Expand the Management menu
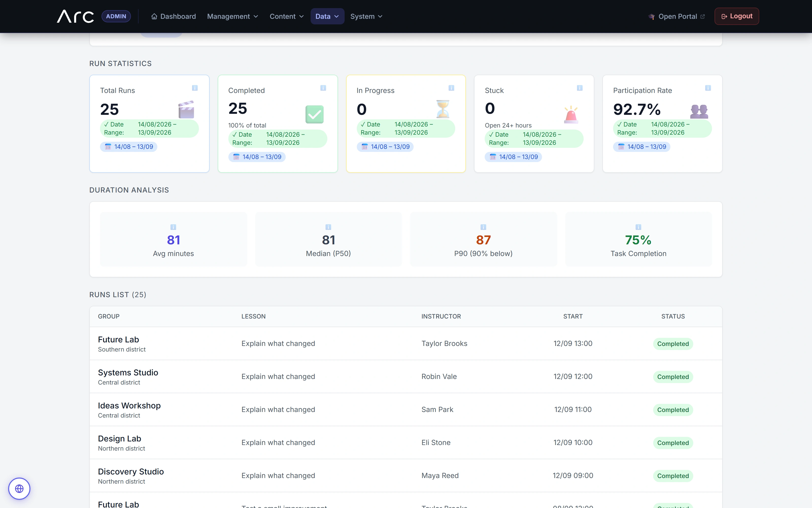 tap(232, 16)
